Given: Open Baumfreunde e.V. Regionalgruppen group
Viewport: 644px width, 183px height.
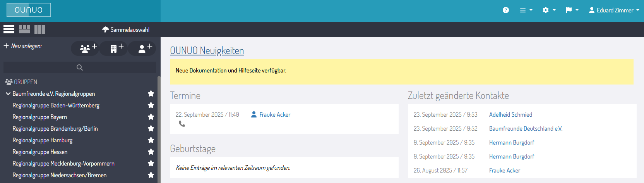Looking at the screenshot, I should pyautogui.click(x=53, y=94).
